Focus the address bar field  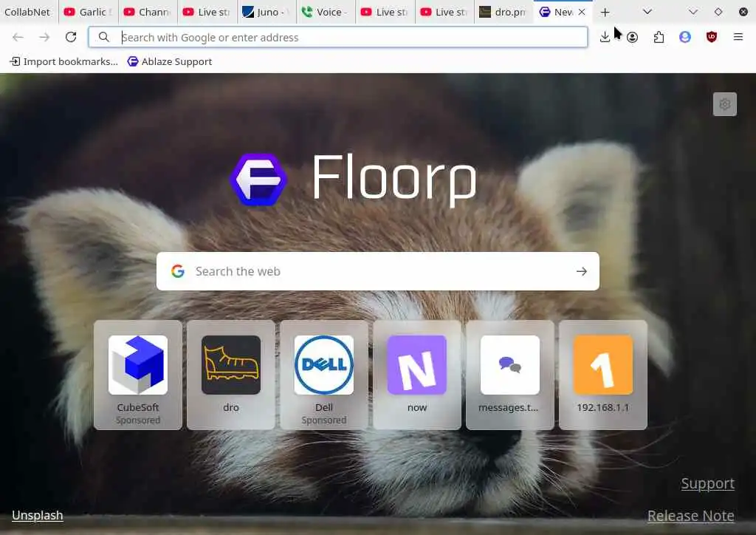[338, 37]
